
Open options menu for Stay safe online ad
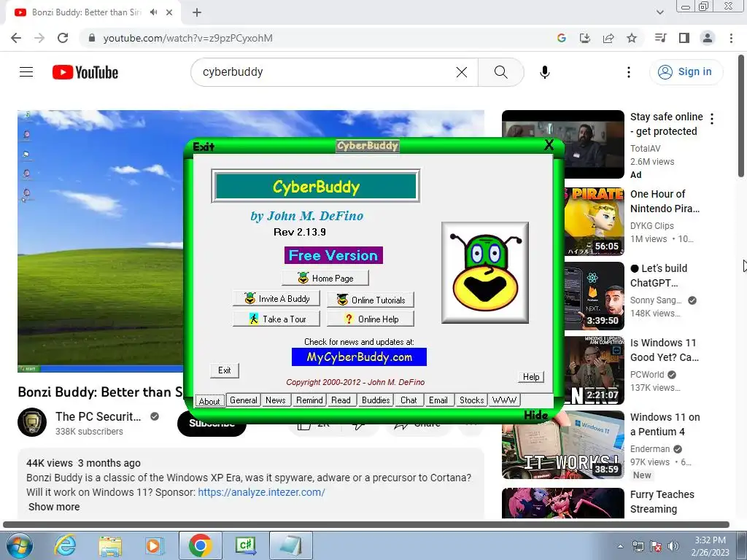point(712,119)
